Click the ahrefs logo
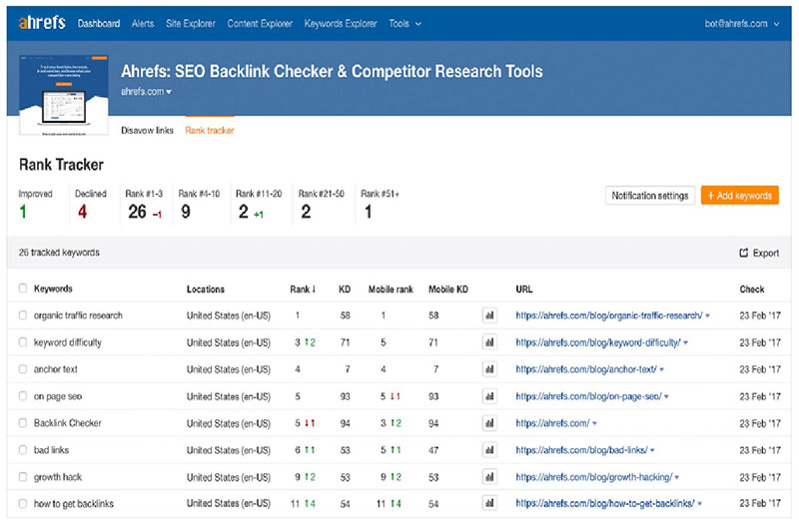 point(42,22)
